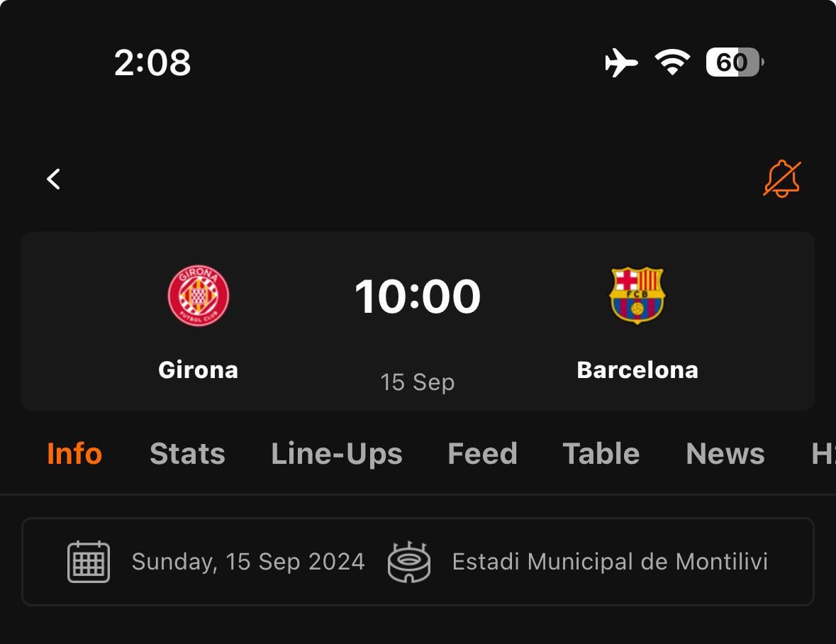This screenshot has width=836, height=644.
Task: Tap the Wi-Fi status icon
Action: (672, 63)
